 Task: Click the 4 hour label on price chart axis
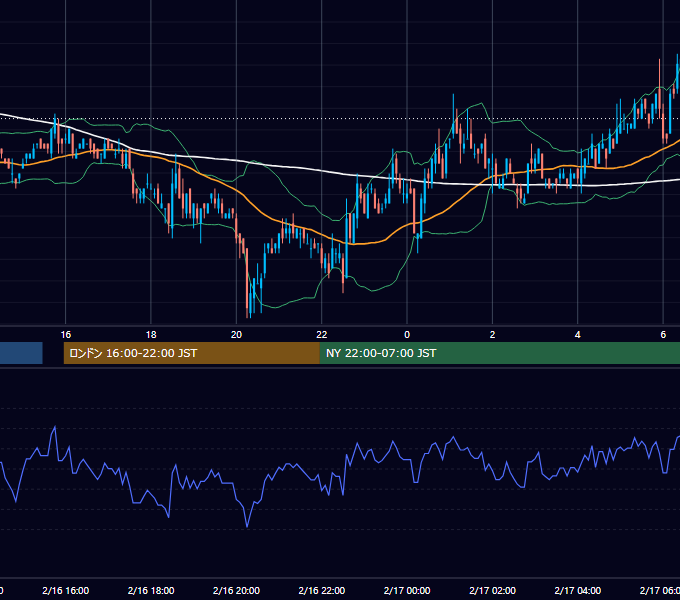click(578, 335)
